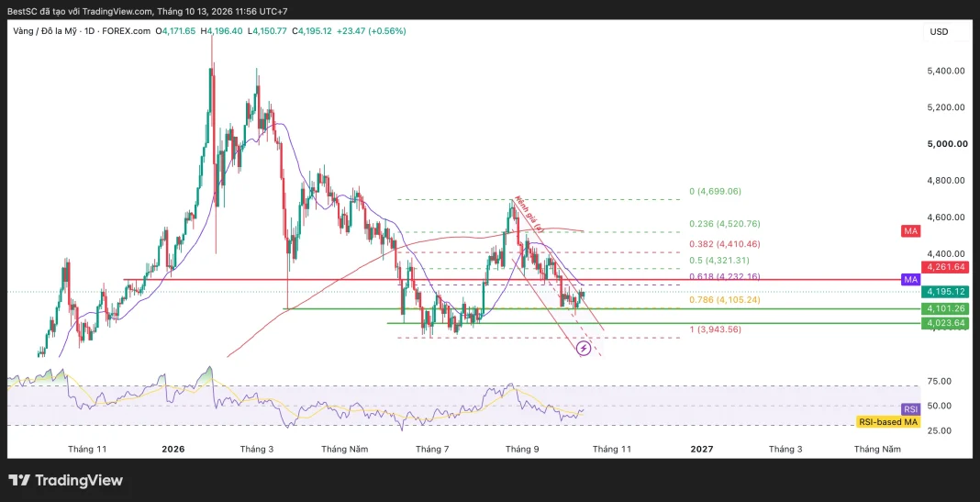Click the RSI 50.00 scale label
The width and height of the screenshot is (980, 502).
coord(940,406)
